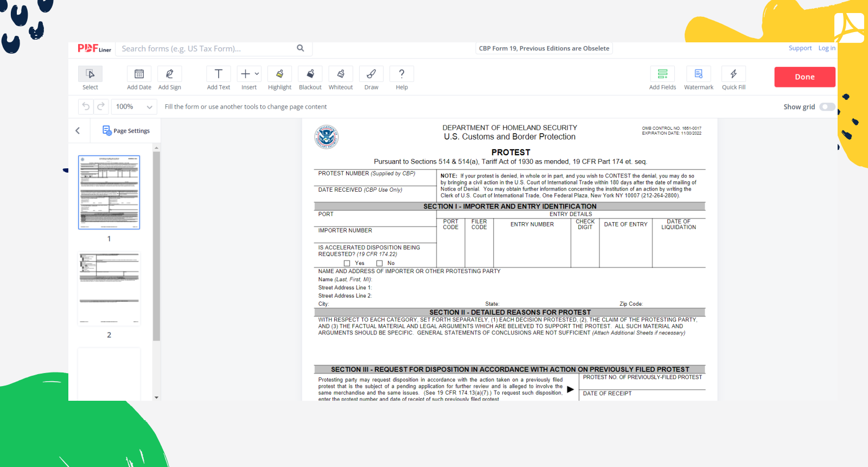Image resolution: width=868 pixels, height=467 pixels.
Task: Expand the Insert dropdown arrow
Action: 257,74
